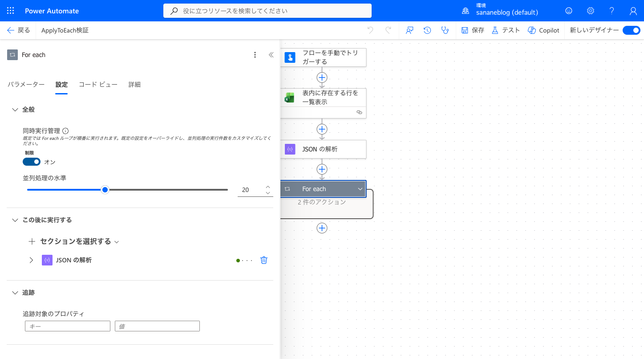The image size is (644, 359).
Task: Click the resource search box
Action: click(x=267, y=11)
